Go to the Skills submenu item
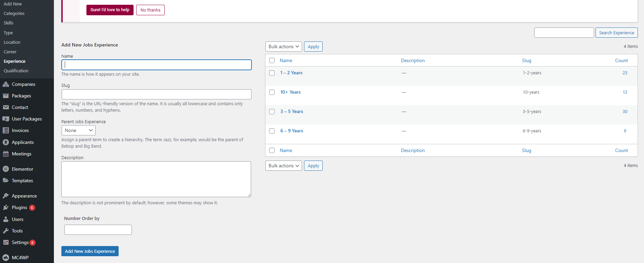 click(8, 23)
